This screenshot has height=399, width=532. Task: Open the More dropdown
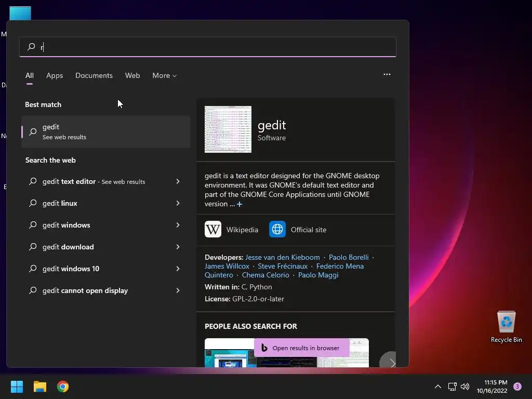[x=165, y=75]
